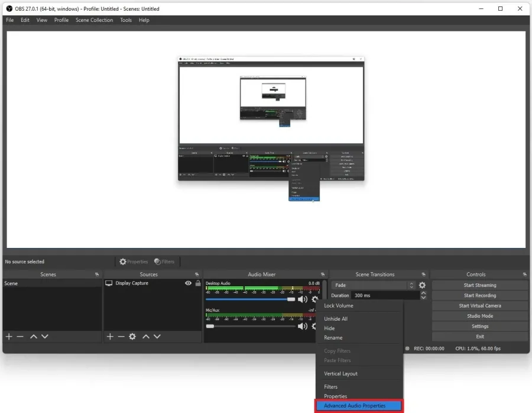Click the REC 00:00:00 status
The width and height of the screenshot is (532, 413).
(x=429, y=349)
